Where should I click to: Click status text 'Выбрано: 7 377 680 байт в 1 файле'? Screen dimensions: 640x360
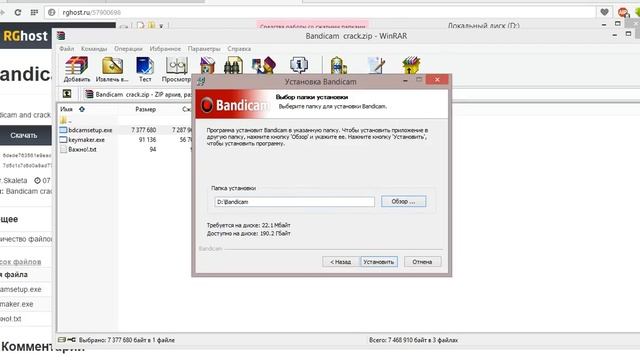point(127,340)
